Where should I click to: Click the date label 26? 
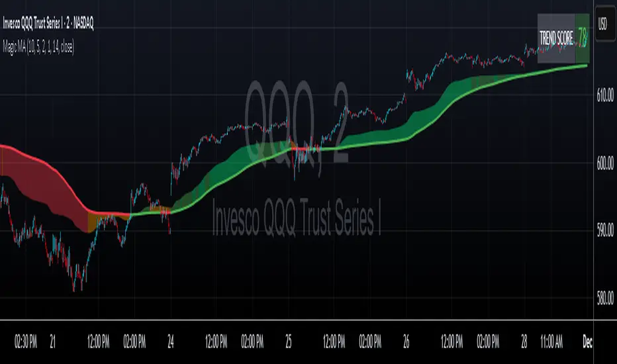(x=406, y=342)
